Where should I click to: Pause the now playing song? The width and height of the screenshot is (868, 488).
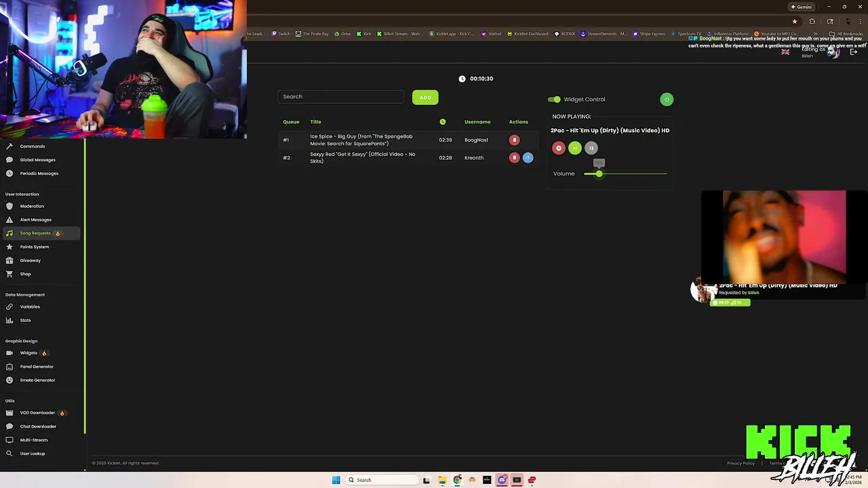coord(591,148)
